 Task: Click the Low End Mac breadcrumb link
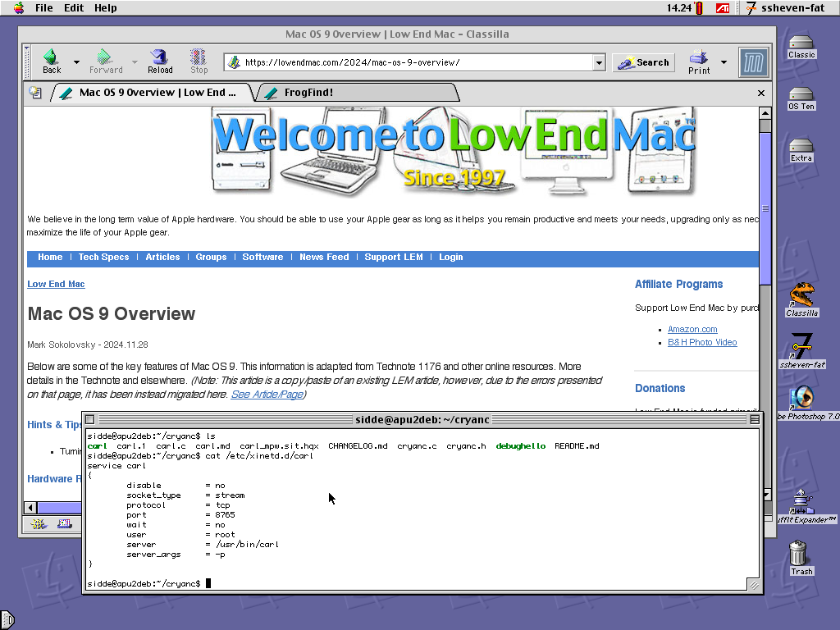click(57, 284)
